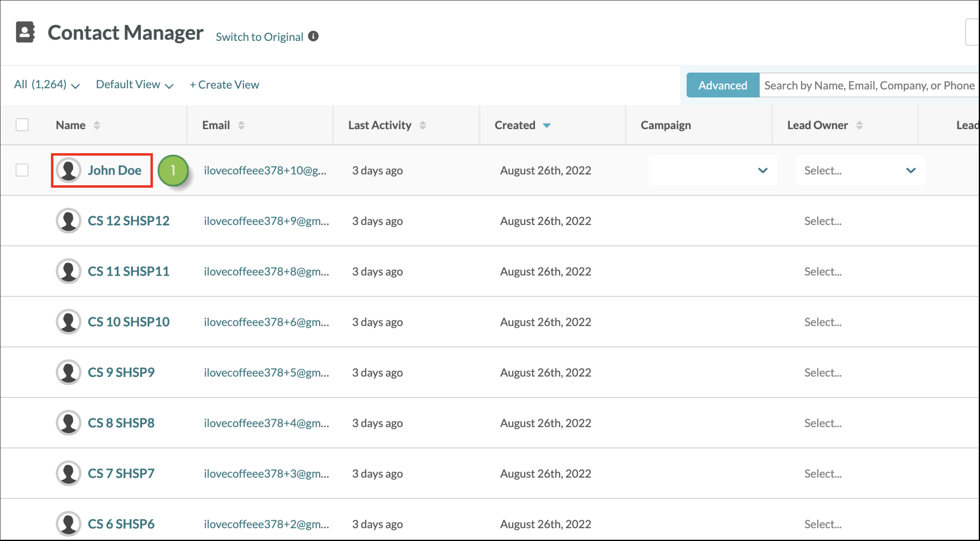Screen dimensions: 980x541
Task: Click the Lead Owner column header label
Action: coord(817,125)
